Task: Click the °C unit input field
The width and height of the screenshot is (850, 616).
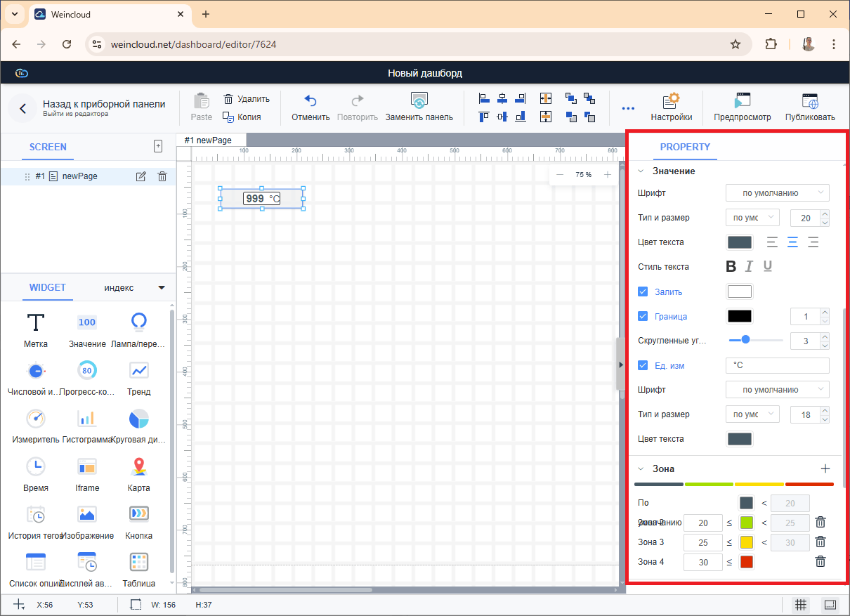Action: 777,365
